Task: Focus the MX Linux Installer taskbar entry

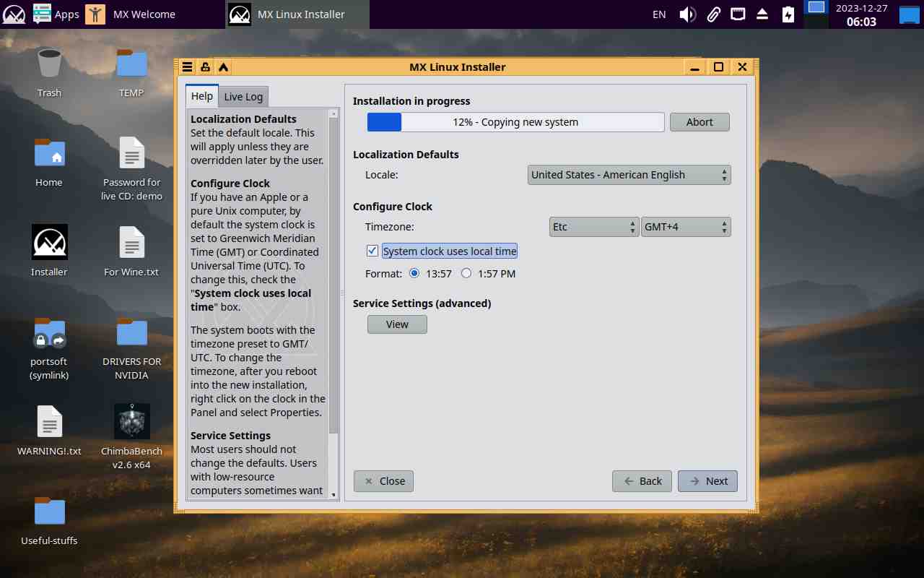Action: (297, 14)
